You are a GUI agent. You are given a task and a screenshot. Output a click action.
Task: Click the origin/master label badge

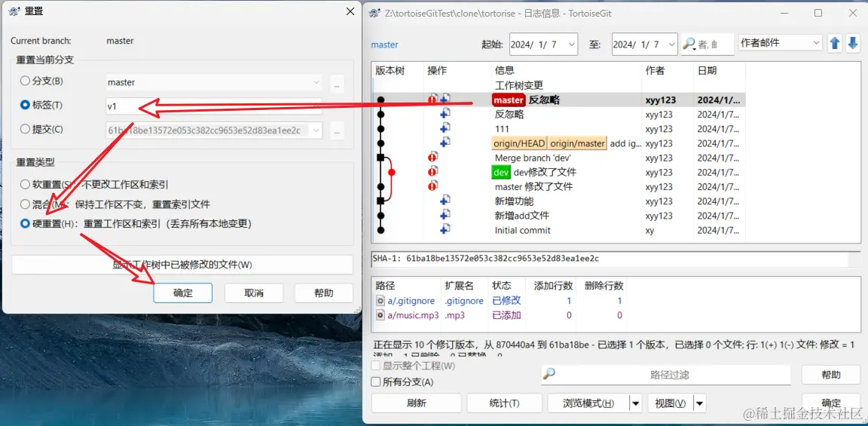click(x=577, y=143)
